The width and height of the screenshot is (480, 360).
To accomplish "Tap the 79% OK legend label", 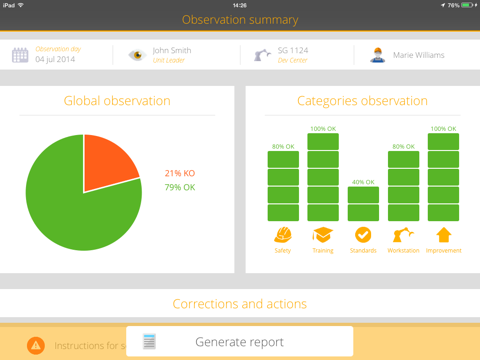I will point(180,187).
